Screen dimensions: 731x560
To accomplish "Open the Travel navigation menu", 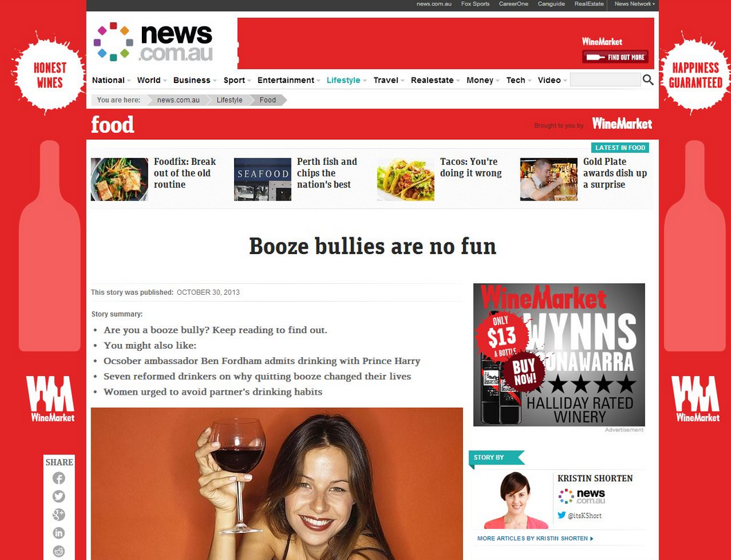I will pos(389,80).
